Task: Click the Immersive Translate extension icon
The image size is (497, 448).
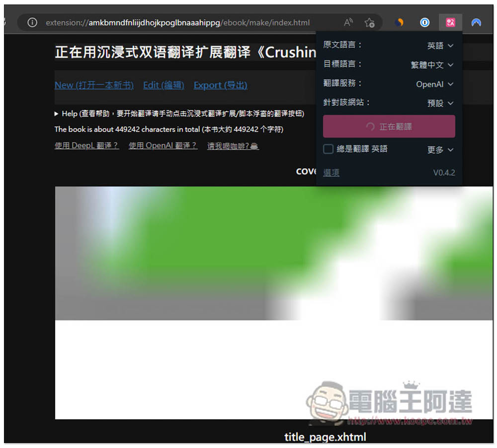Action: [450, 22]
